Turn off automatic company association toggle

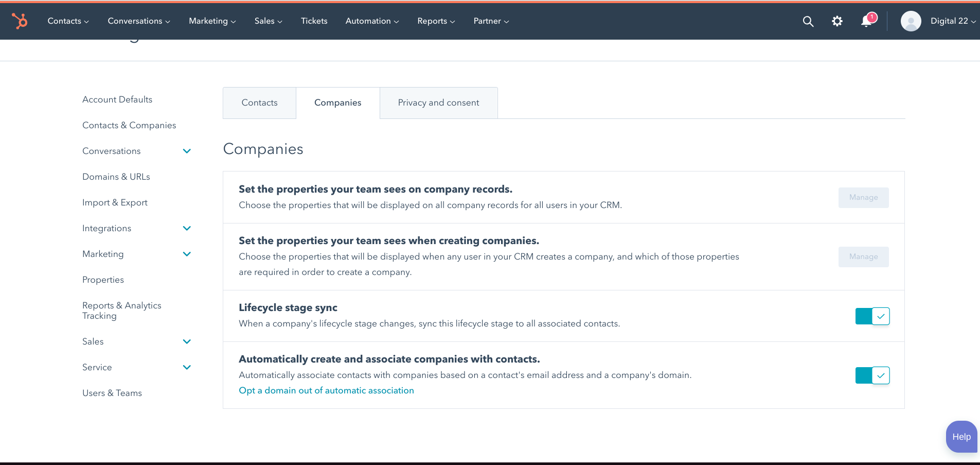872,375
